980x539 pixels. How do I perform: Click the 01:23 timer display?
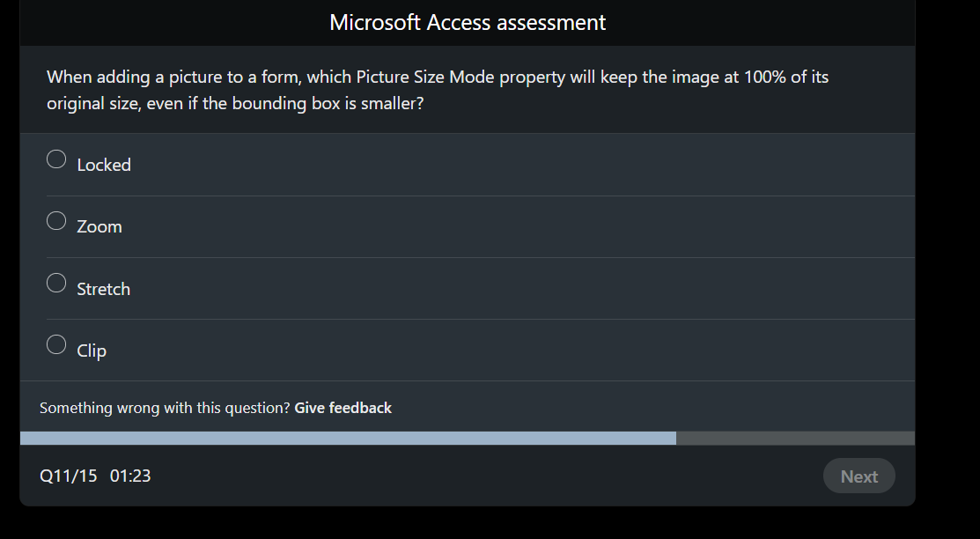click(130, 475)
